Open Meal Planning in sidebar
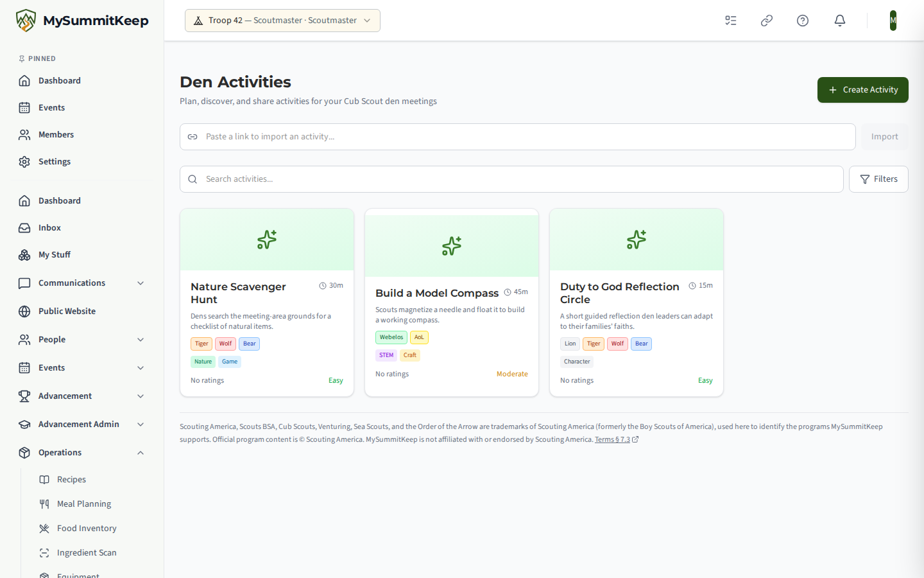The height and width of the screenshot is (578, 924). [91, 504]
